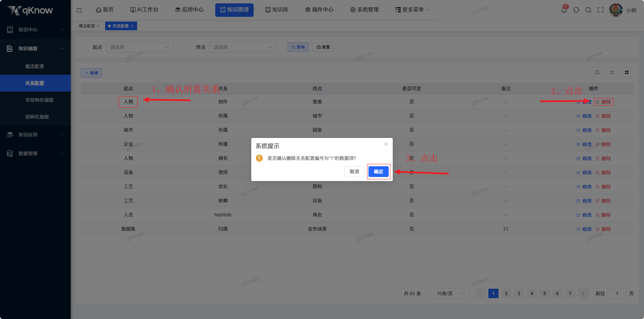This screenshot has height=319, width=644.
Task: Select 关系配置 in sidebar
Action: (35, 83)
